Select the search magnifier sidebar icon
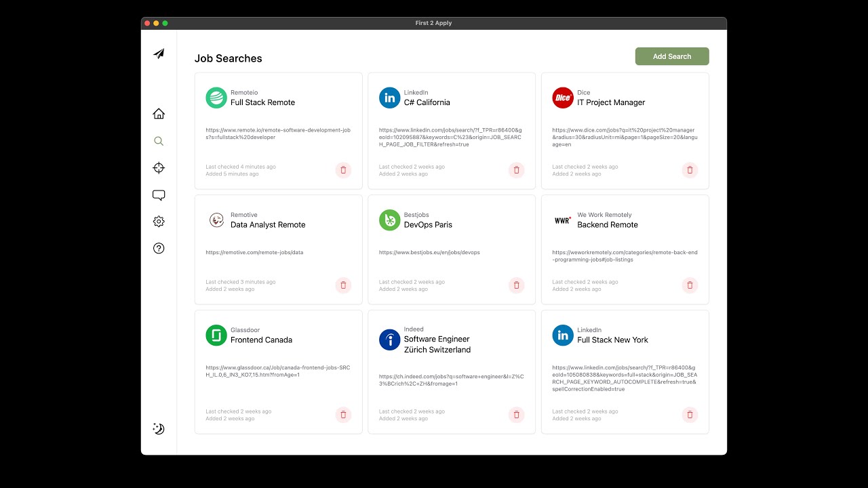868x488 pixels. tap(159, 141)
